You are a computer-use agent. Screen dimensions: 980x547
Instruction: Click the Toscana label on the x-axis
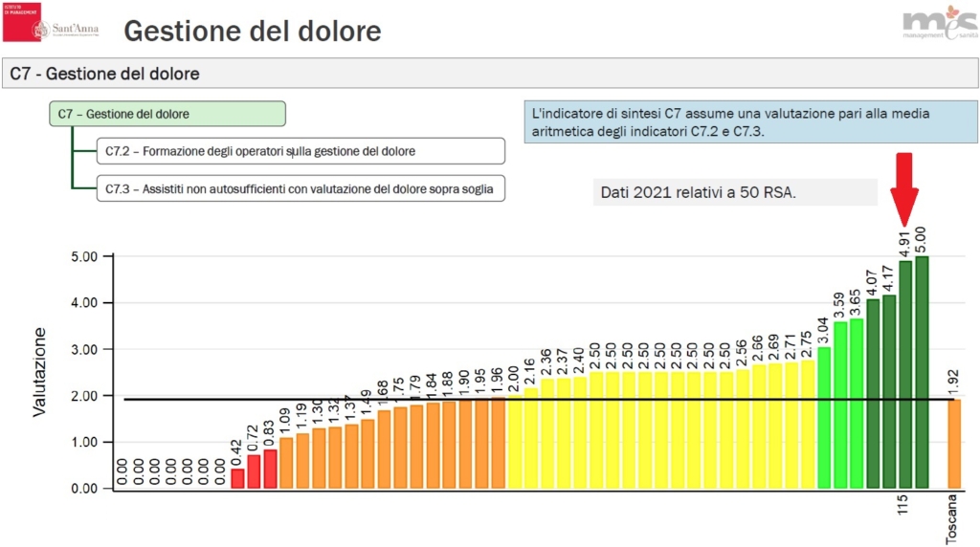951,519
